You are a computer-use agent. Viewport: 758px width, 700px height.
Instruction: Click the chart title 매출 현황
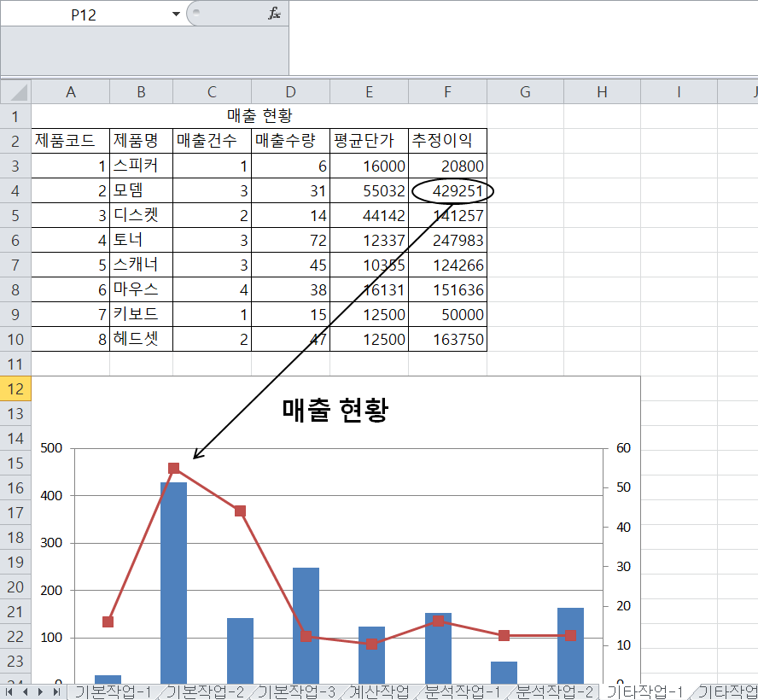pyautogui.click(x=335, y=411)
